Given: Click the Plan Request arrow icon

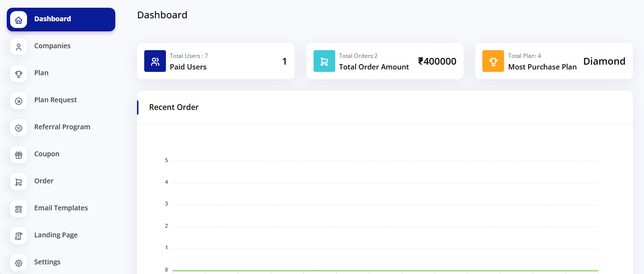Looking at the screenshot, I should 19,101.
